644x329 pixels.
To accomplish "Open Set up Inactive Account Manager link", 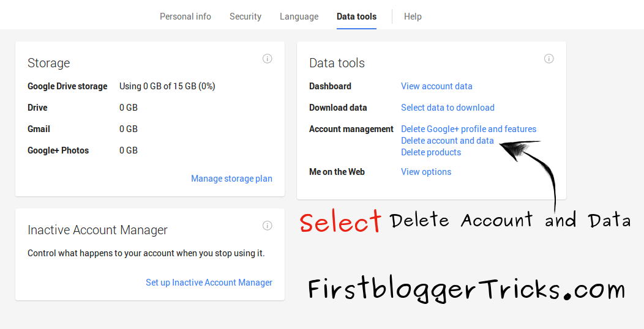I will (x=209, y=283).
